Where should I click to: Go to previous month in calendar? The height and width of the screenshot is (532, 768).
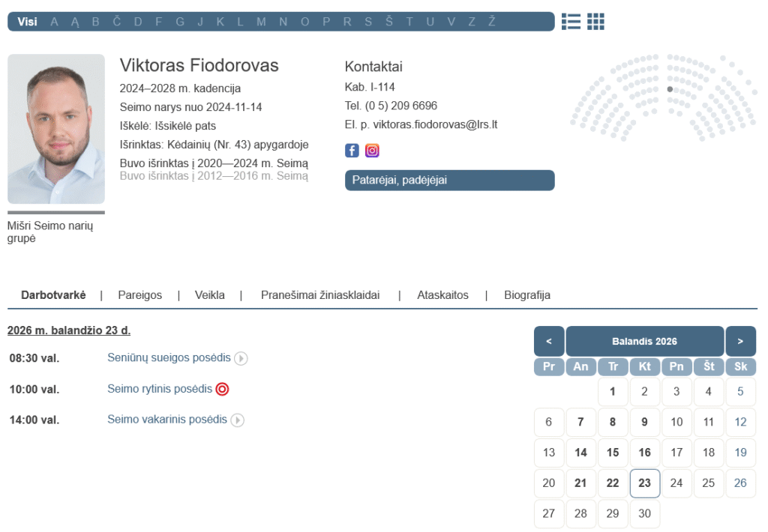coord(549,341)
